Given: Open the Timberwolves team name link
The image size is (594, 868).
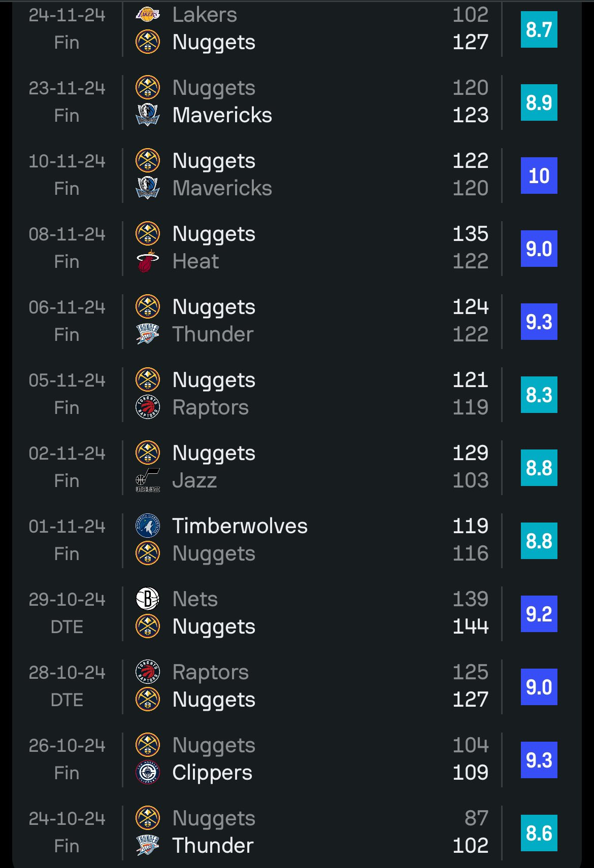Looking at the screenshot, I should point(240,526).
